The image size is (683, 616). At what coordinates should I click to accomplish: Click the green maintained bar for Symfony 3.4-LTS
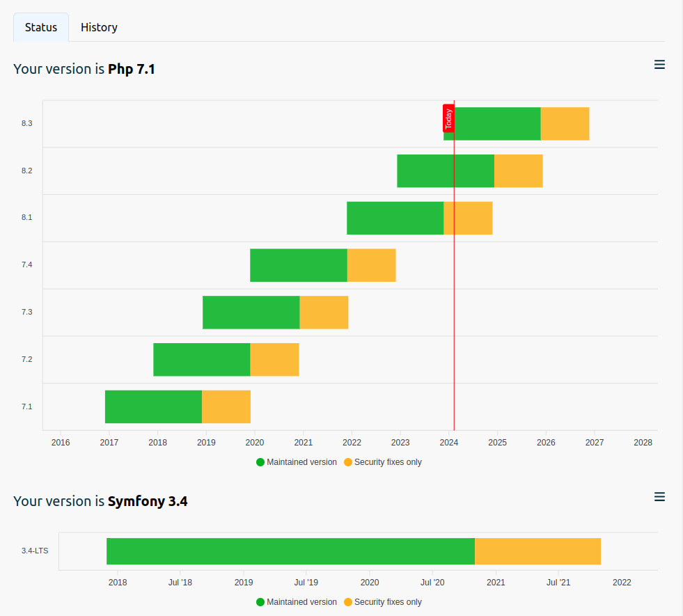click(290, 551)
